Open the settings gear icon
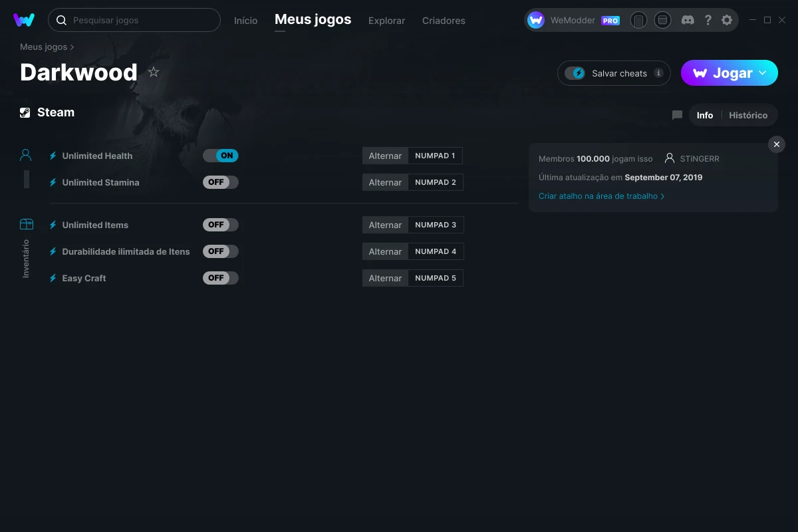Viewport: 798px width, 532px height. tap(727, 21)
